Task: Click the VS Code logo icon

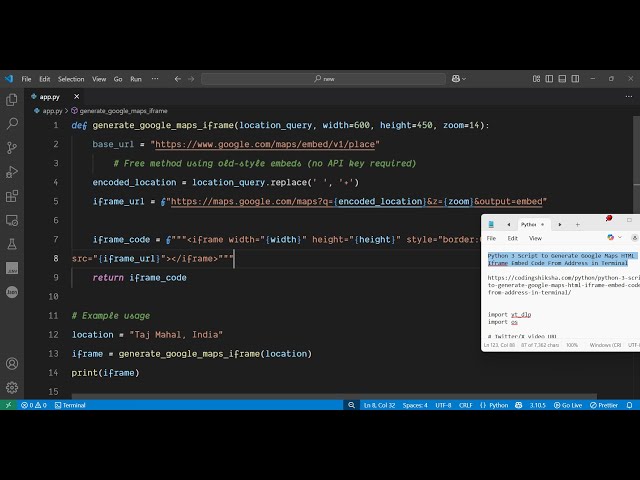Action: pos(9,79)
